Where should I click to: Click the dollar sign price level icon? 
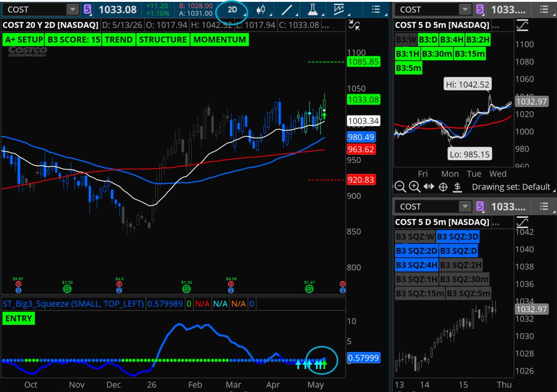pyautogui.click(x=458, y=187)
